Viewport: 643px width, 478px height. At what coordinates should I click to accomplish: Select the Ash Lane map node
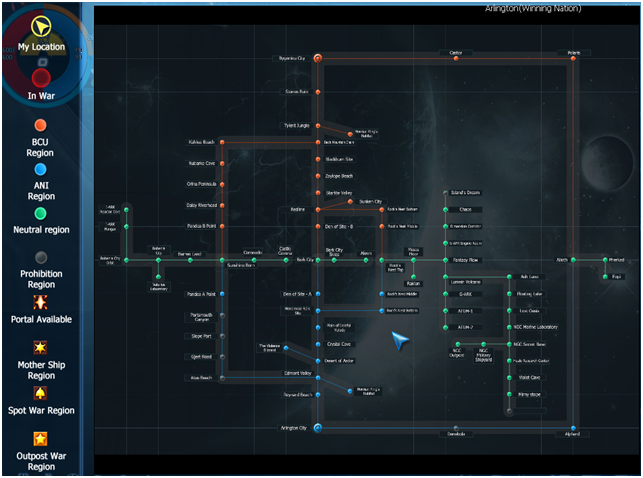click(x=509, y=277)
